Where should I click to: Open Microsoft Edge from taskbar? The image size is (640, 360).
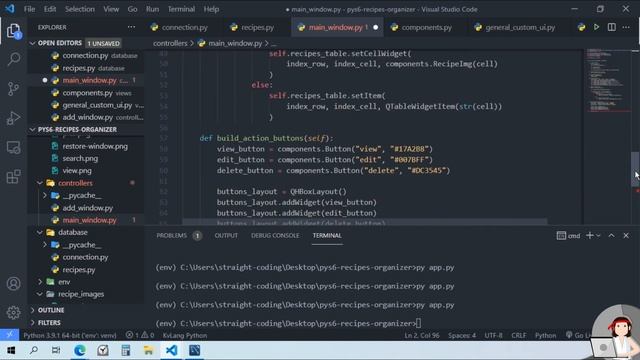pos(80,350)
